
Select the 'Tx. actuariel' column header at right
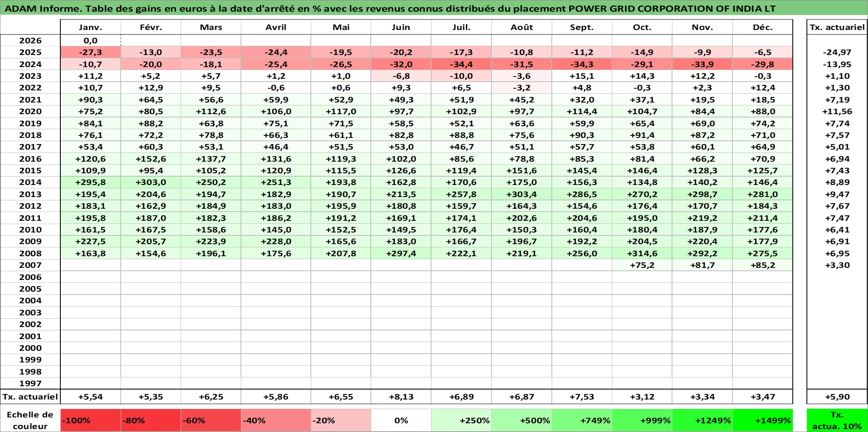[x=837, y=27]
